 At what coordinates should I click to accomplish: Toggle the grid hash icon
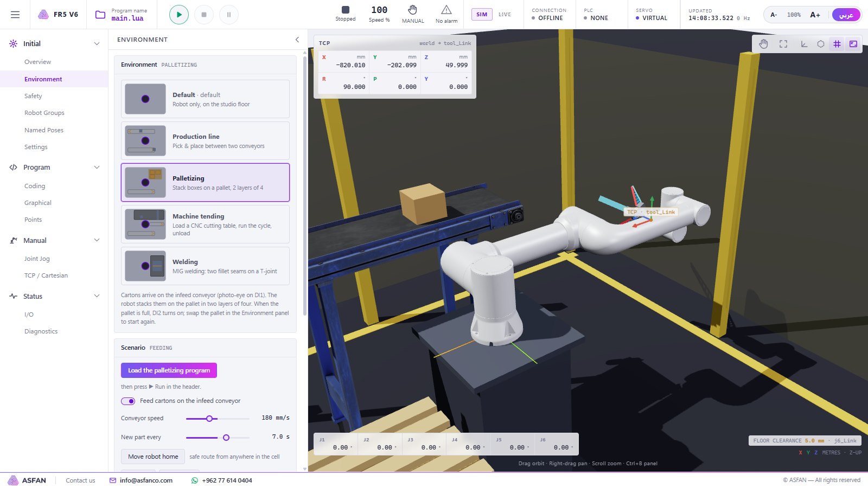[x=837, y=44]
